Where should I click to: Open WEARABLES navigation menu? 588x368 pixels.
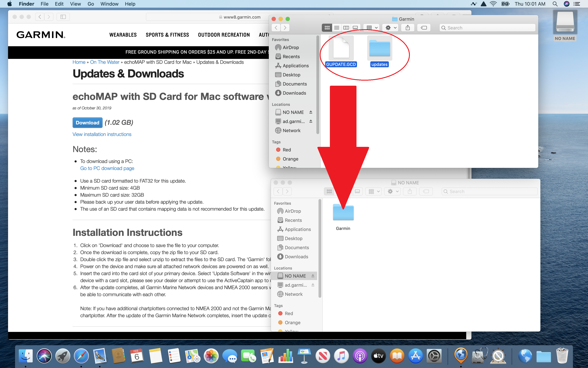coord(123,35)
